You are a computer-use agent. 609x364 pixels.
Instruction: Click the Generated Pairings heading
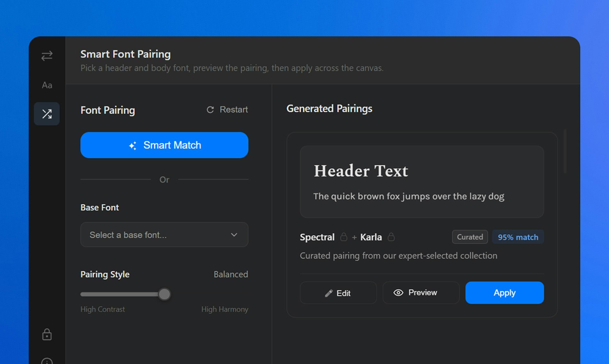[329, 109]
